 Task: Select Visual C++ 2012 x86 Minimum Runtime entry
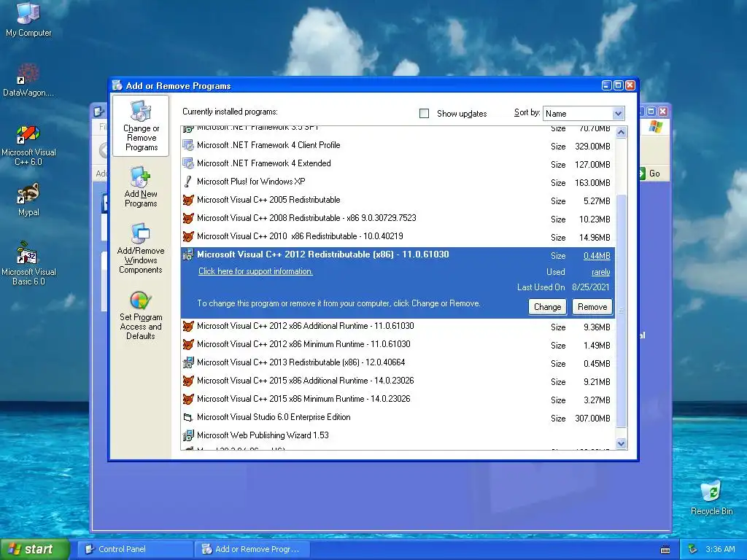(398, 345)
